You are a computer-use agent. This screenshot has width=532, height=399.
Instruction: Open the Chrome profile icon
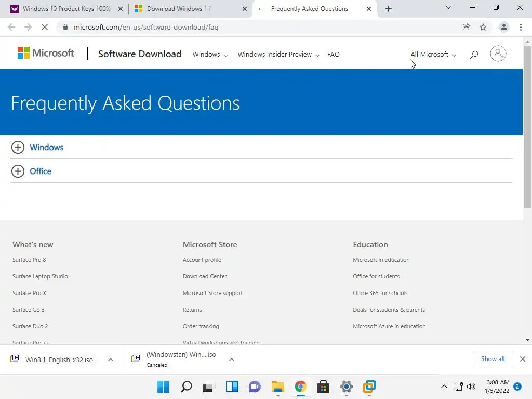[504, 27]
